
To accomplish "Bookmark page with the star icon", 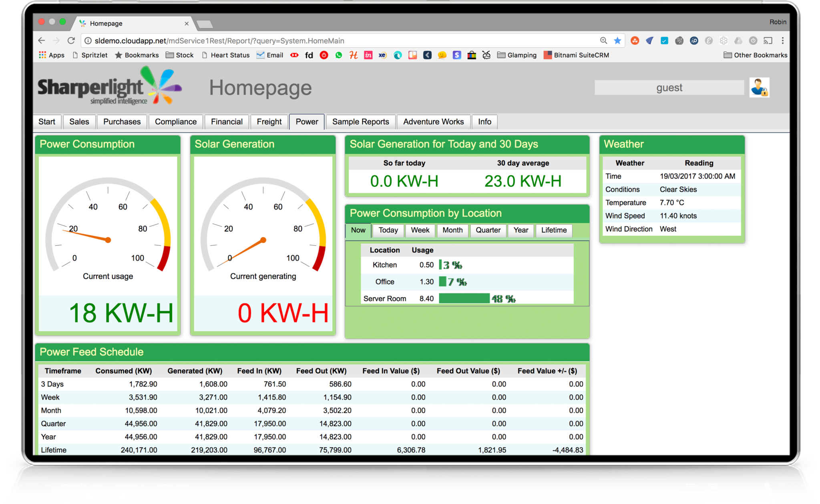I will pos(617,41).
